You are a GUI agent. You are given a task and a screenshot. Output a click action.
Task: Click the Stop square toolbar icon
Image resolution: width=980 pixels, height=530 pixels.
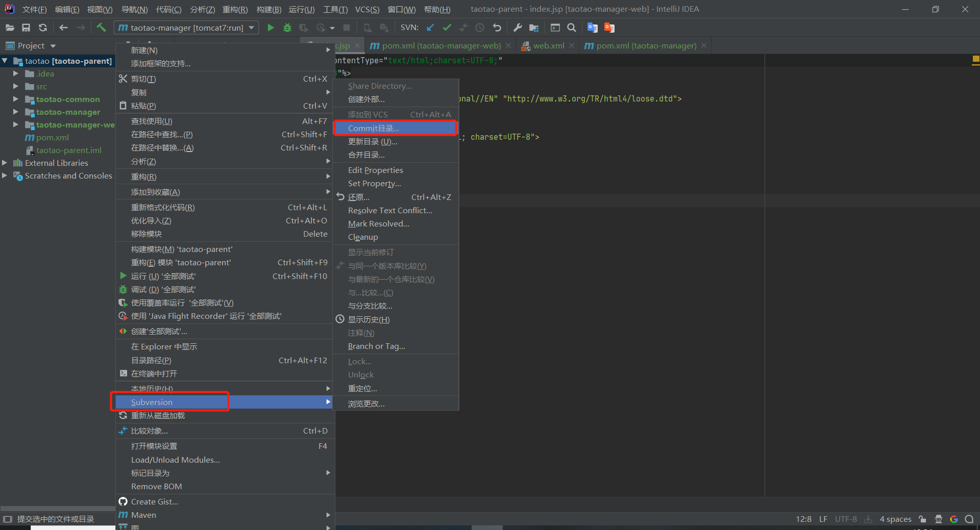click(347, 28)
